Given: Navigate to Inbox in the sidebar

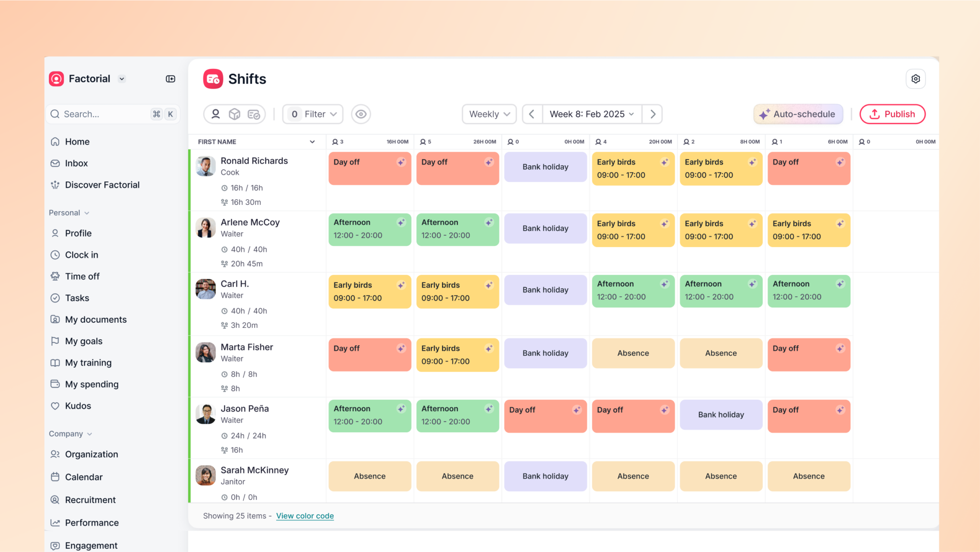Looking at the screenshot, I should [77, 163].
